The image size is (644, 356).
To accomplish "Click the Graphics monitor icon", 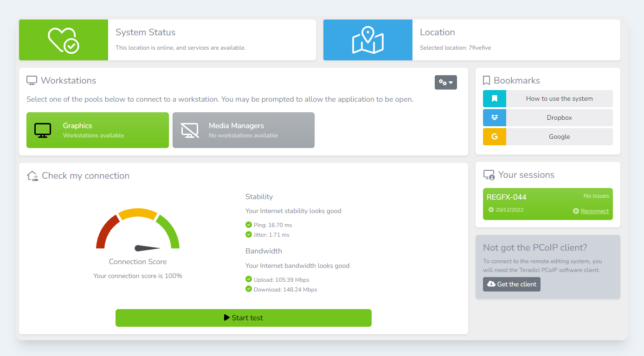I will pos(43,130).
